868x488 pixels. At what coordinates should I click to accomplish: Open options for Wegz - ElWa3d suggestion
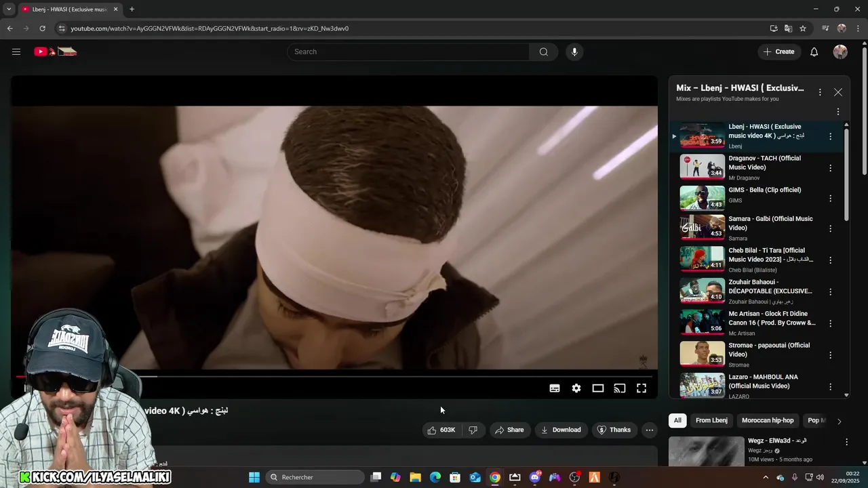[x=846, y=442]
